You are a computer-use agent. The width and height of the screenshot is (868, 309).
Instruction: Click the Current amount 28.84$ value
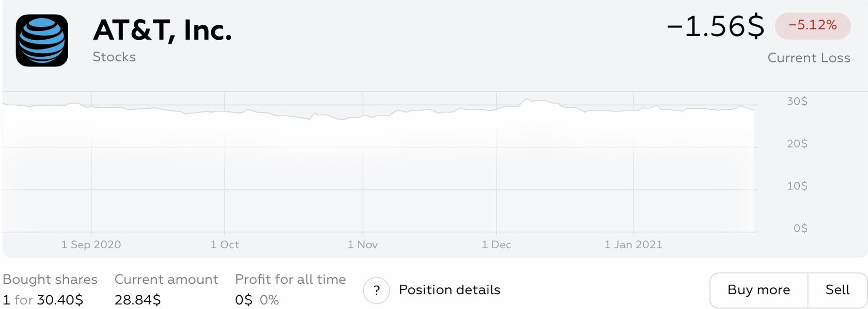(x=137, y=300)
